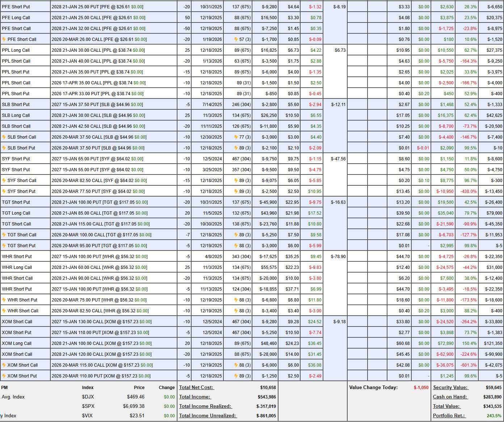Click lightning icon beside TGT Short Call 2026
Viewport: 504px width, 422px height.
coord(4,235)
